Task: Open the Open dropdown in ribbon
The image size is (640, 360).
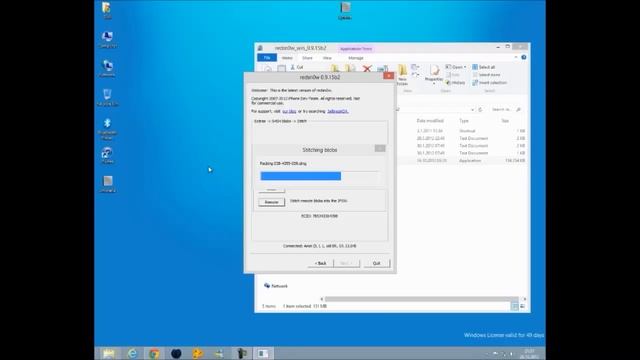Action: coord(456,67)
